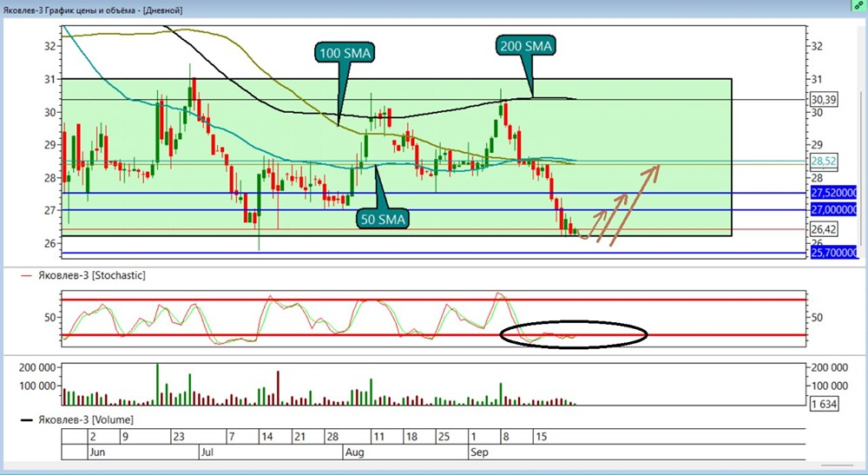Click the 'Яковлев-3 [Stochastic]' legend entry
The height and width of the screenshot is (475, 868).
[x=92, y=275]
